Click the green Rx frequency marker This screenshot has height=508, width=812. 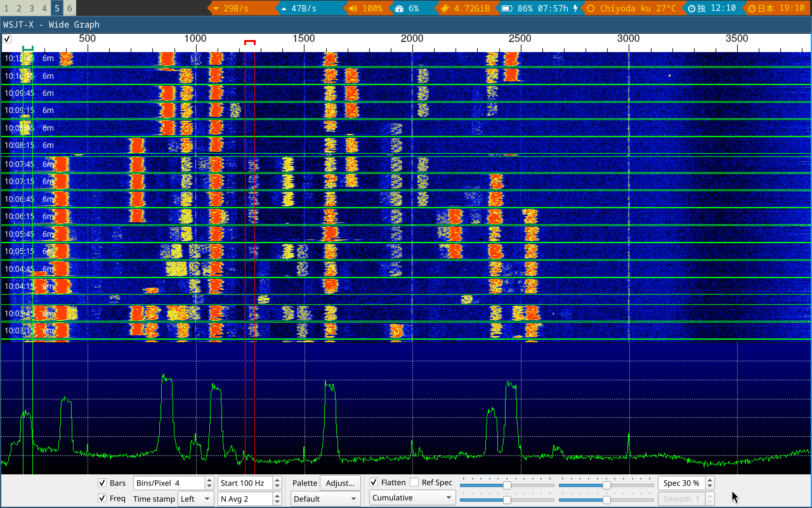tap(28, 48)
